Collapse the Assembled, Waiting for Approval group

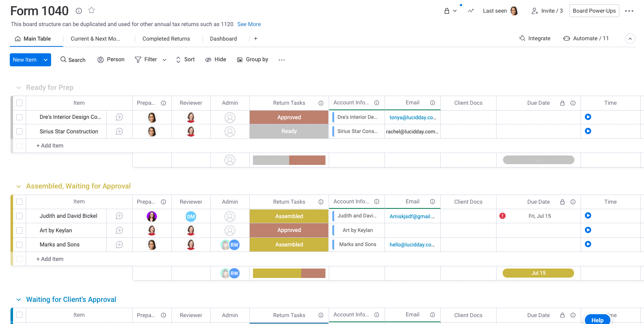18,186
